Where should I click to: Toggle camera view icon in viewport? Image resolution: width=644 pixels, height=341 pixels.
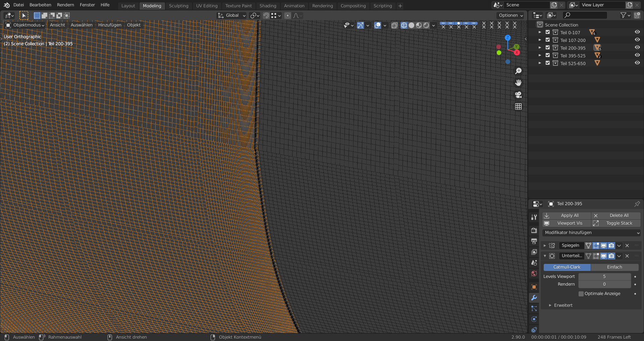518,95
